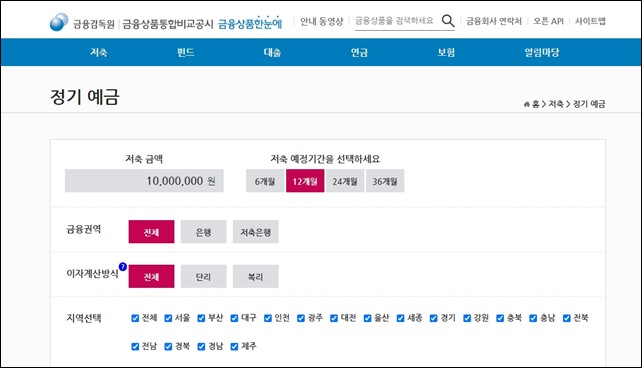Viewport: 642px width, 368px height.
Task: Select 복리 interest method
Action: (x=255, y=276)
